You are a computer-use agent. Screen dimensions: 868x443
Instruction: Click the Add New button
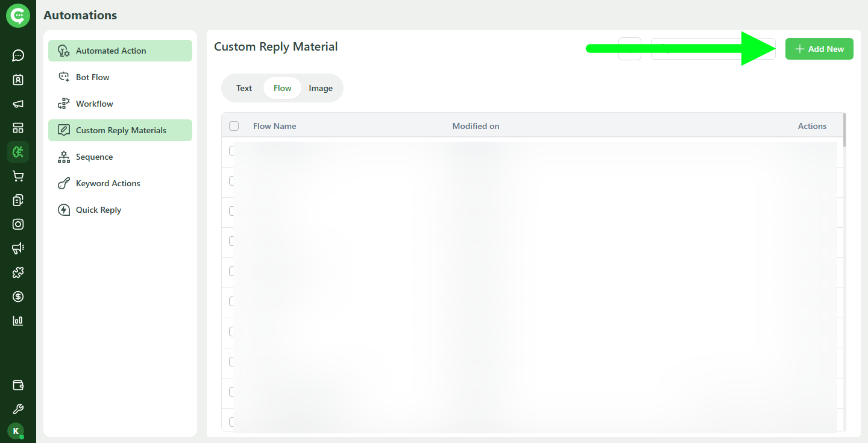tap(819, 49)
